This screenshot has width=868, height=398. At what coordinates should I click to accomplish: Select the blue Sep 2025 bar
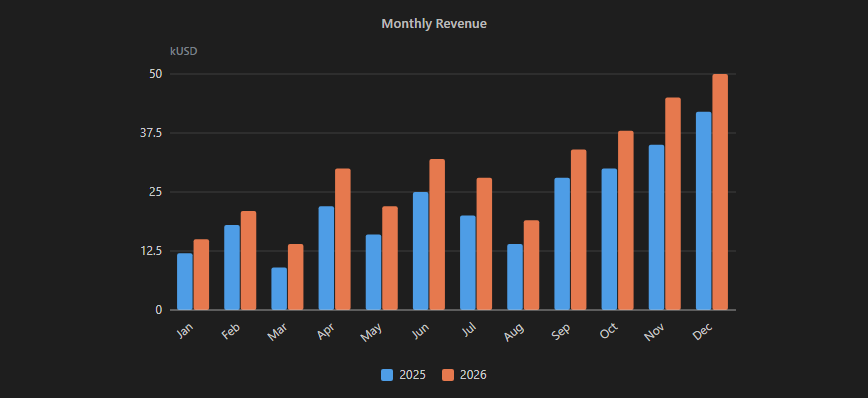click(562, 244)
